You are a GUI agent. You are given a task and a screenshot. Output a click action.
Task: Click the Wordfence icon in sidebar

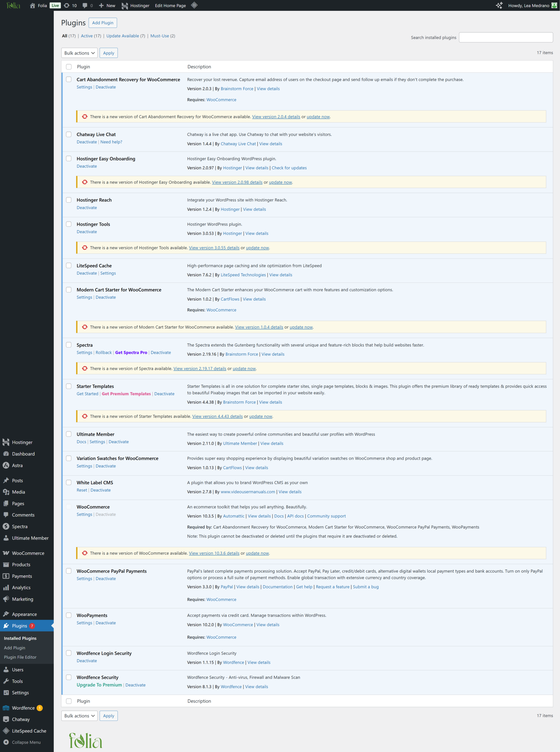pyautogui.click(x=6, y=708)
